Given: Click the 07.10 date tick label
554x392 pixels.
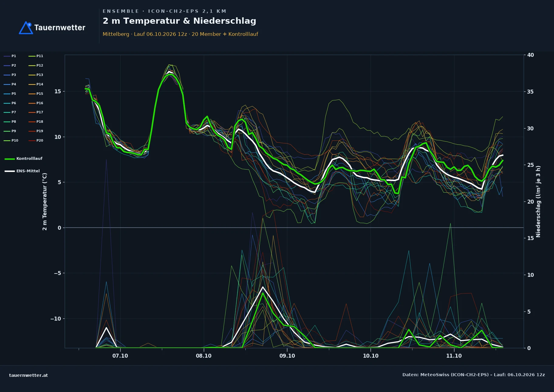Looking at the screenshot, I should [x=120, y=356].
